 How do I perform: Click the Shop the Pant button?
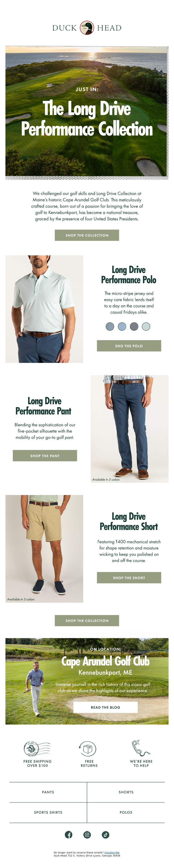click(45, 456)
